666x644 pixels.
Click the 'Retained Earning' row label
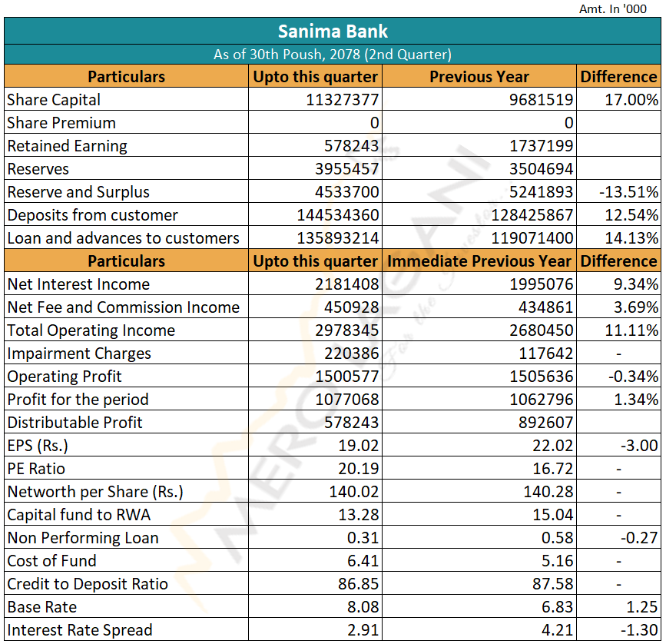point(68,146)
